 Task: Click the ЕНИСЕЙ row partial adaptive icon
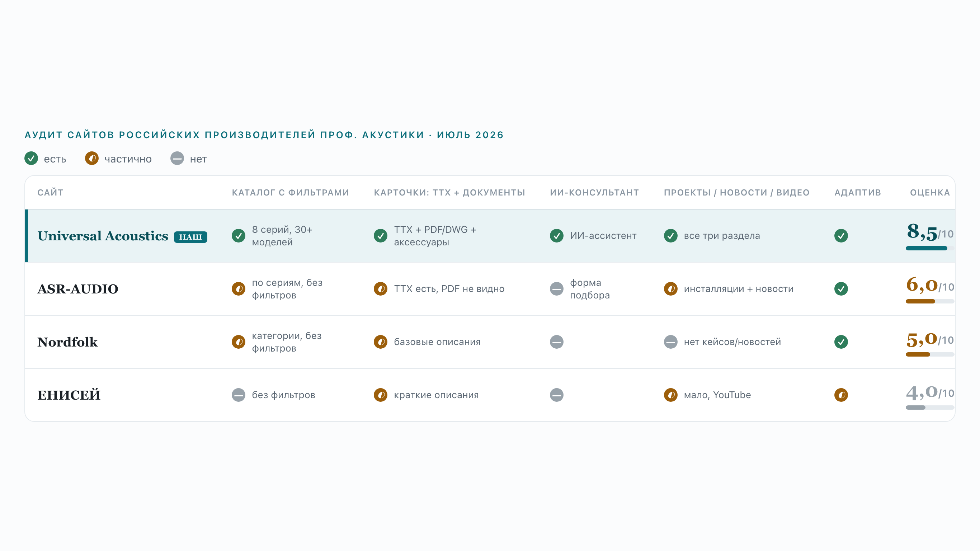pyautogui.click(x=841, y=395)
